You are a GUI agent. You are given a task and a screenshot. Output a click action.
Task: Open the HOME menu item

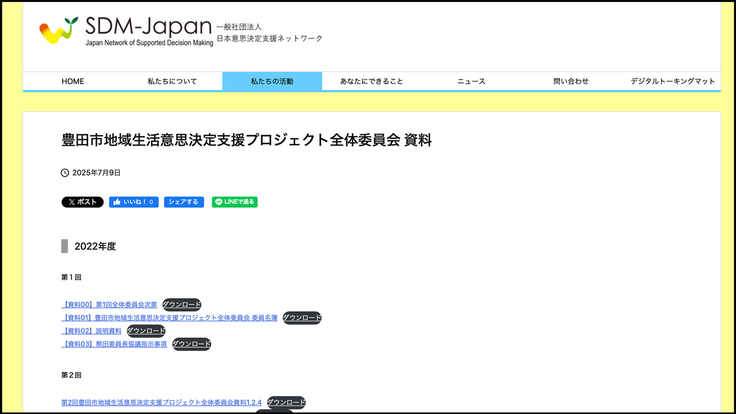click(73, 81)
